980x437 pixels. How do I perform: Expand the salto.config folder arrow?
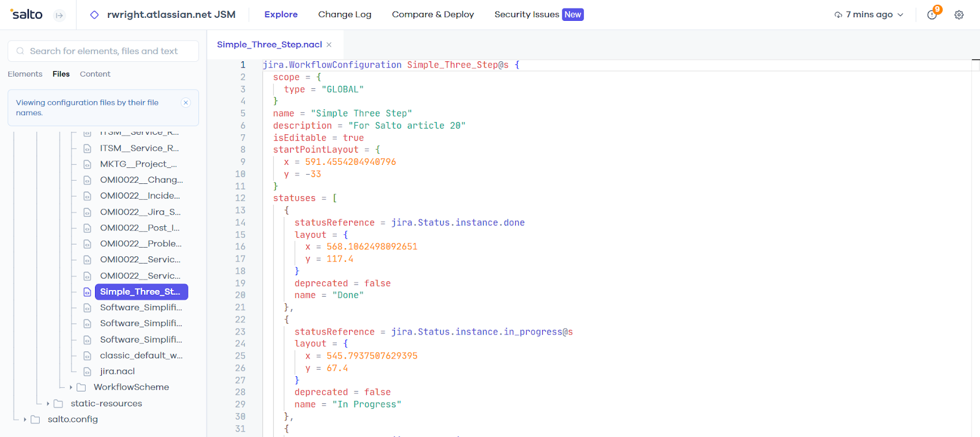pyautogui.click(x=25, y=419)
